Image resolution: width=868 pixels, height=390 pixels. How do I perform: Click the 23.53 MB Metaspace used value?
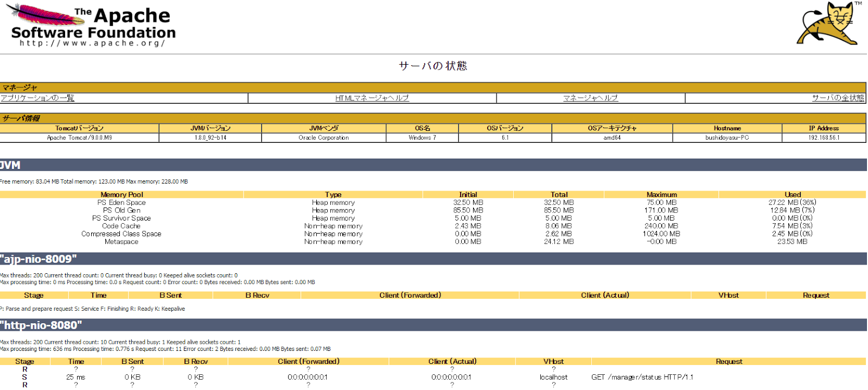point(792,242)
